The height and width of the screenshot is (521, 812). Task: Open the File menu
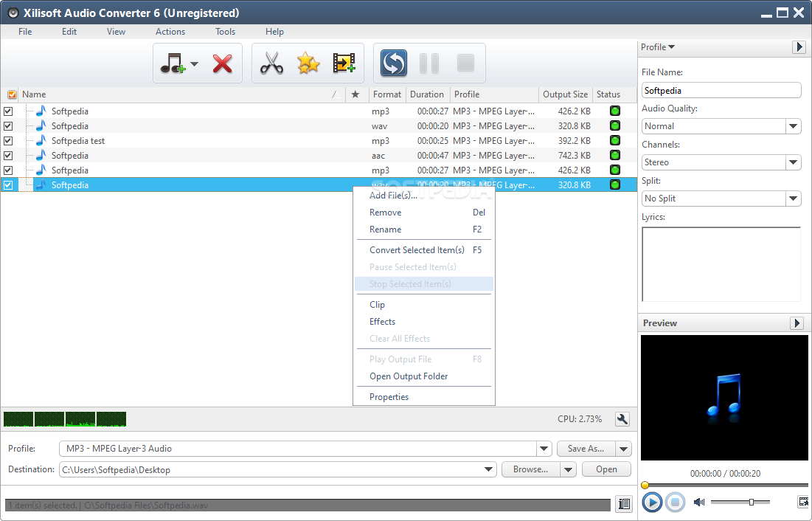pyautogui.click(x=25, y=32)
